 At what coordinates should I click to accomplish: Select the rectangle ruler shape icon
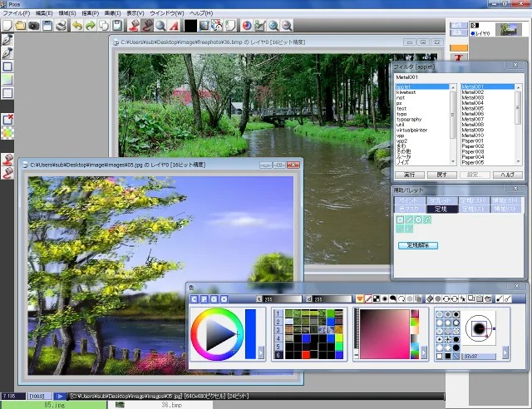coord(400,219)
